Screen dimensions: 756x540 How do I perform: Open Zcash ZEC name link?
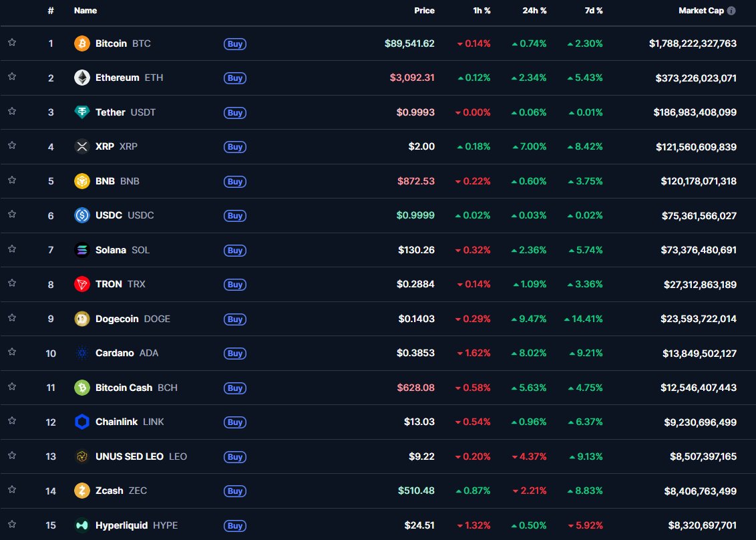[x=121, y=491]
